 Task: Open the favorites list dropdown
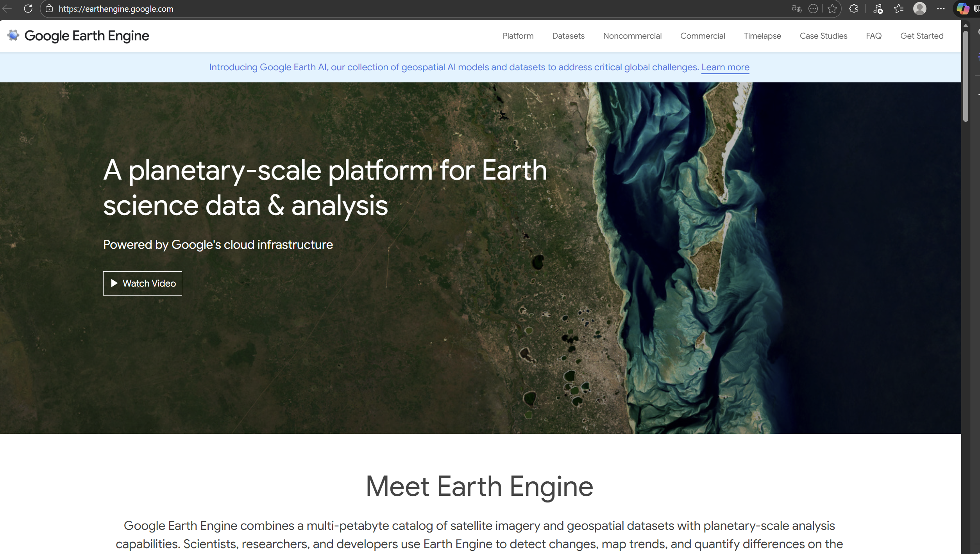899,9
